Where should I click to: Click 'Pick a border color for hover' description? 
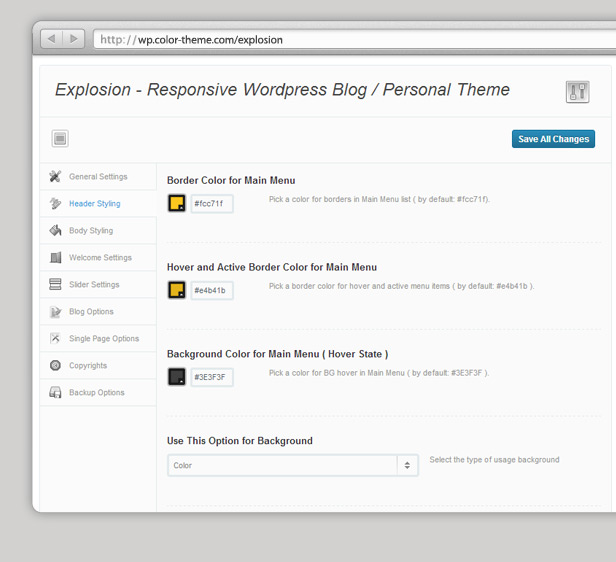tap(402, 286)
